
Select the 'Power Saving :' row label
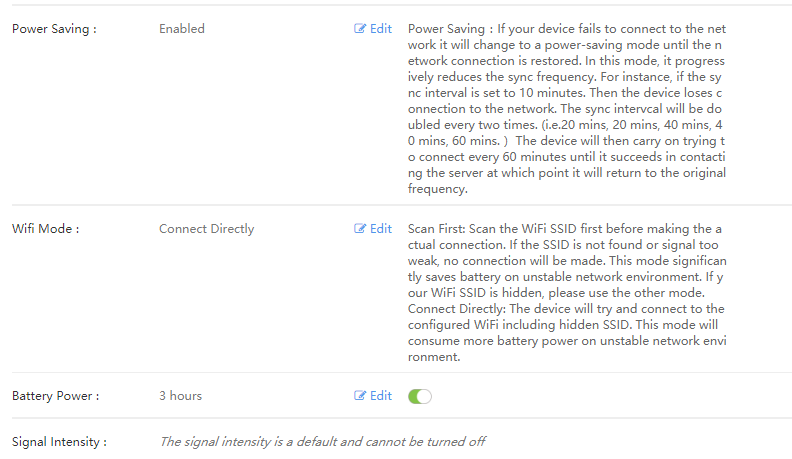click(54, 29)
